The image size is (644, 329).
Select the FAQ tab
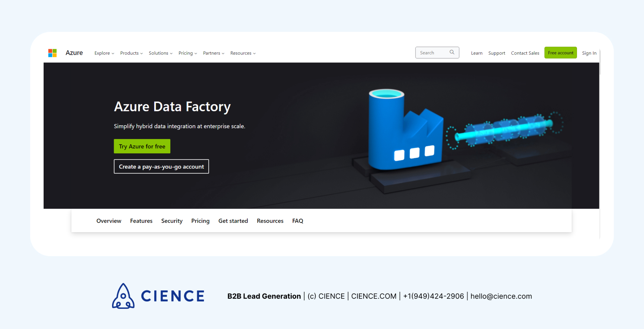pyautogui.click(x=298, y=221)
